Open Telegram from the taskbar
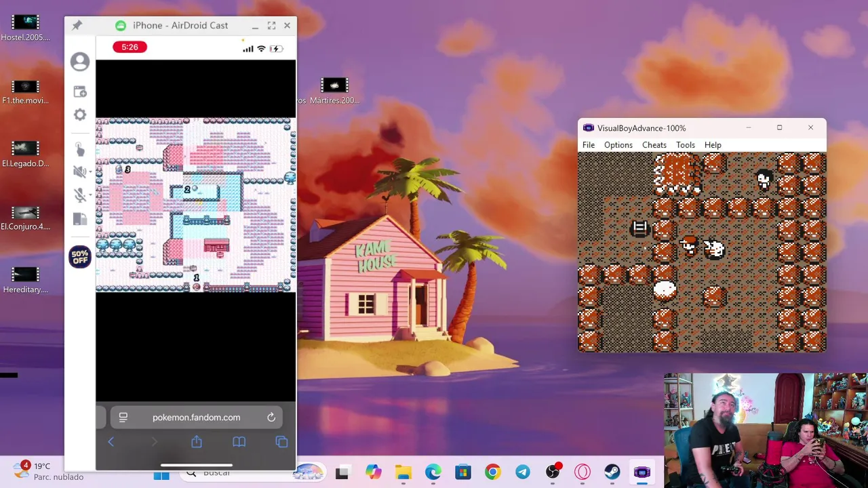Screen dimensions: 868x488 click(523, 472)
